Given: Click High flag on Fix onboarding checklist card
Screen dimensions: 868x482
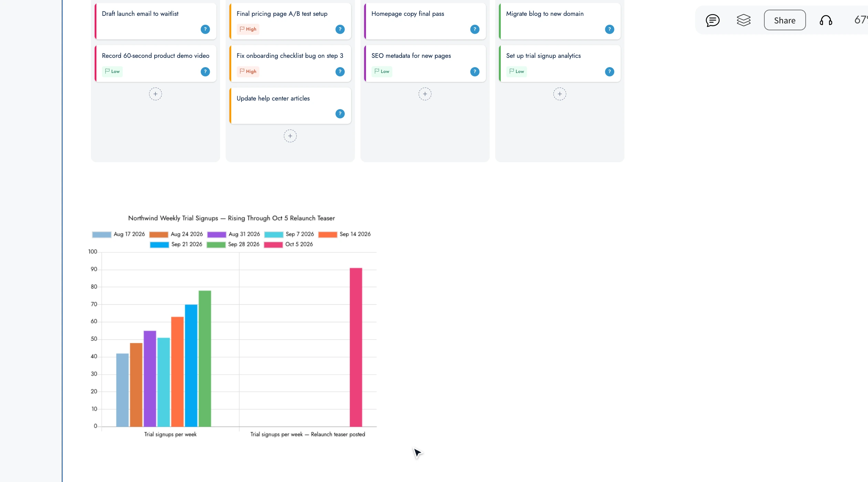Looking at the screenshot, I should click(x=248, y=72).
